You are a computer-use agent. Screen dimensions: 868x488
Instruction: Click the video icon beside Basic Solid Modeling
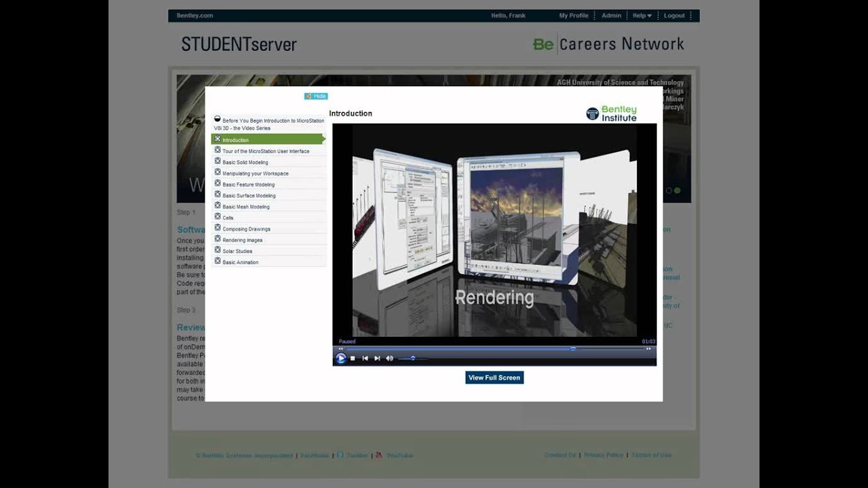coord(218,161)
